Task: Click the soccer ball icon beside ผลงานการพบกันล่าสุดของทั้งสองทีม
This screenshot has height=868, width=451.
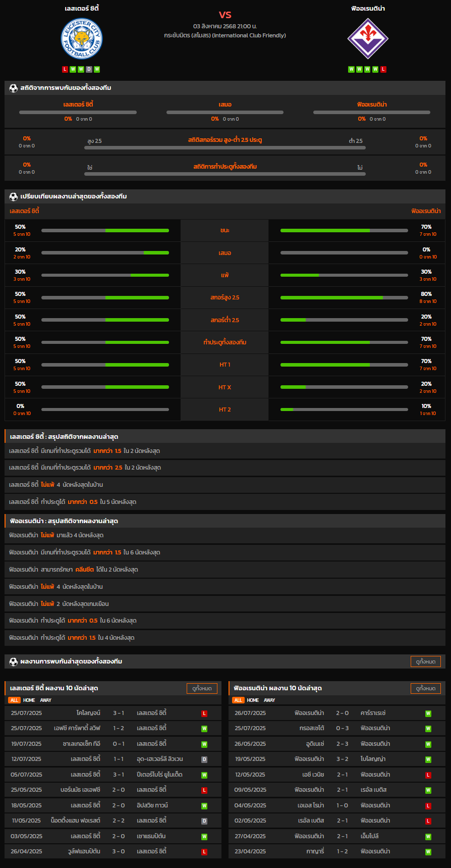Action: [14, 661]
